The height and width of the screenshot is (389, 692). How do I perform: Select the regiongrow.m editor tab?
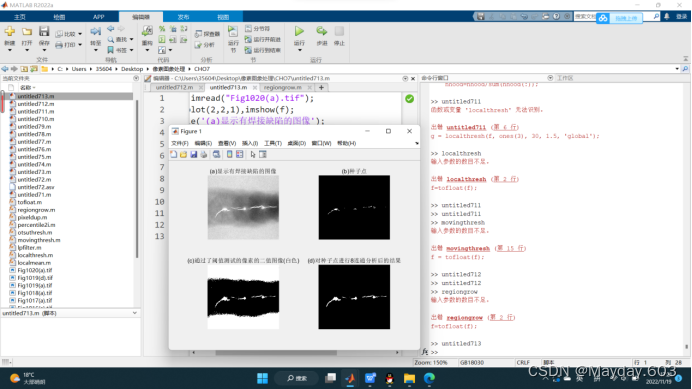click(x=282, y=87)
